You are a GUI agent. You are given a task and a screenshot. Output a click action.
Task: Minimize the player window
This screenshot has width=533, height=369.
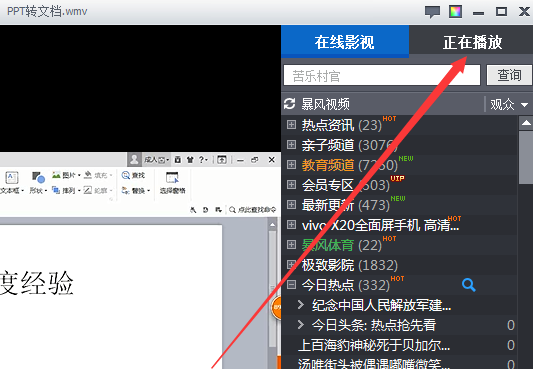coord(478,13)
